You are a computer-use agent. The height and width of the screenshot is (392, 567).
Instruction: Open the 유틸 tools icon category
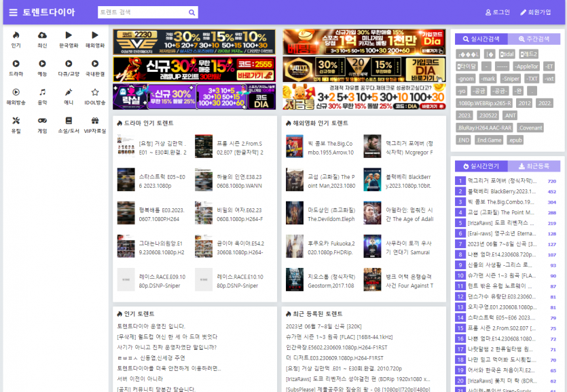coord(16,121)
